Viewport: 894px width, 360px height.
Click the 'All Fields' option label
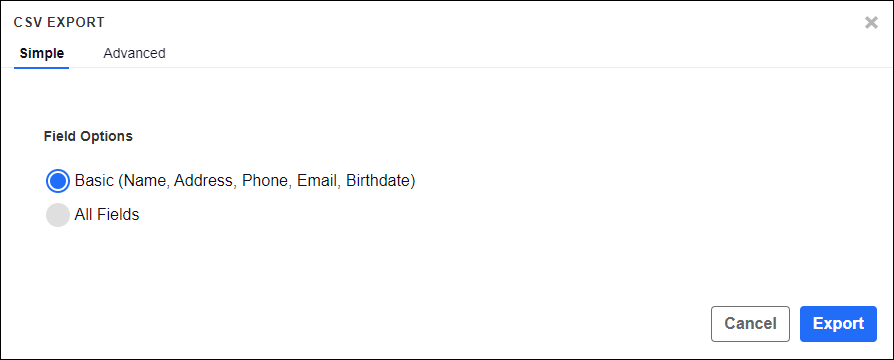[x=107, y=215]
